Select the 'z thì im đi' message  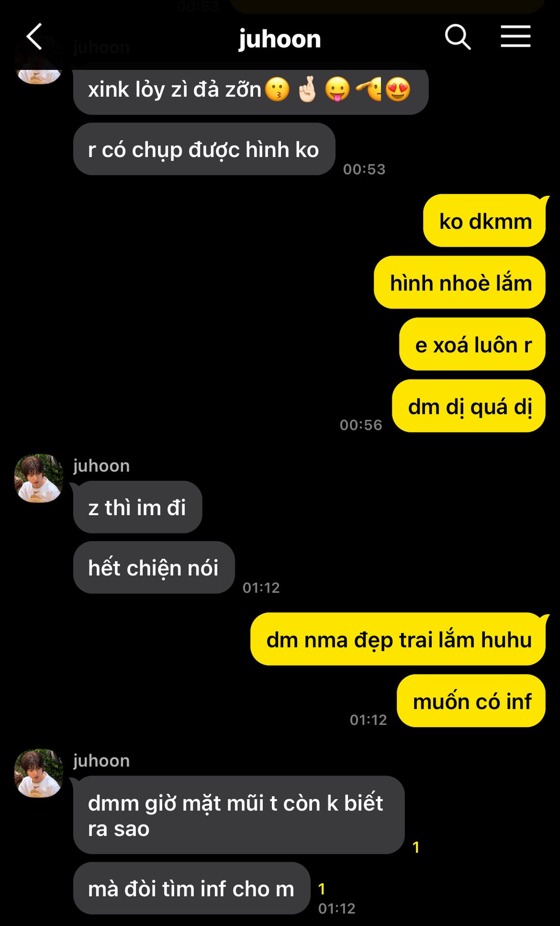(137, 507)
